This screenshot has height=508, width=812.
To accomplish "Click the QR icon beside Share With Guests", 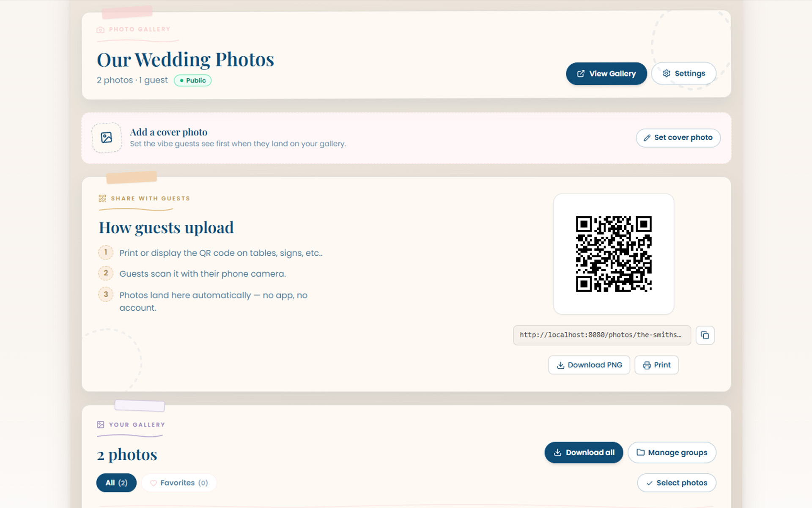I will 102,198.
